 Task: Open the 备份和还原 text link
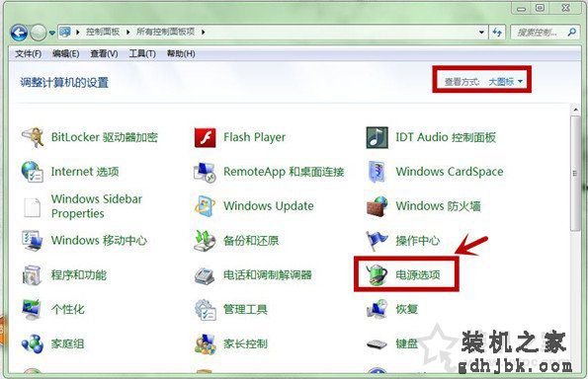(251, 241)
